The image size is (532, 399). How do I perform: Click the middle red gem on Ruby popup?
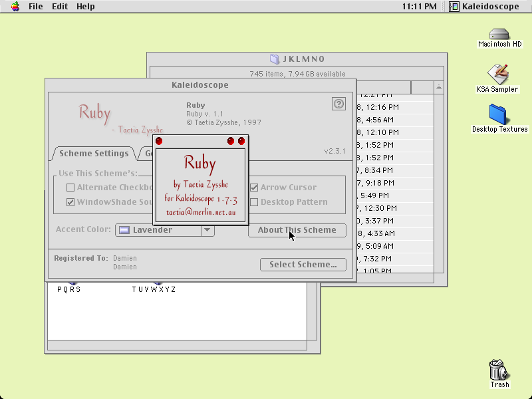231,141
